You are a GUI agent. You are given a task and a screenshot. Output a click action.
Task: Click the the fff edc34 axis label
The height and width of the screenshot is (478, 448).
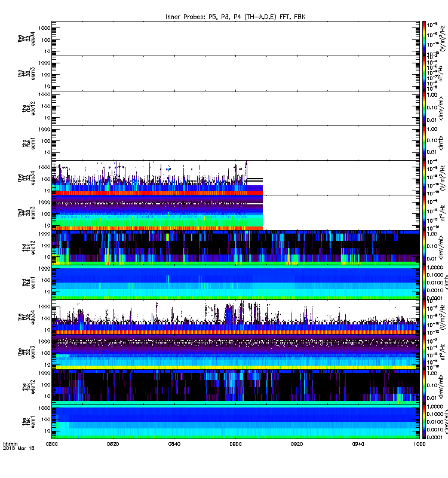click(26, 317)
